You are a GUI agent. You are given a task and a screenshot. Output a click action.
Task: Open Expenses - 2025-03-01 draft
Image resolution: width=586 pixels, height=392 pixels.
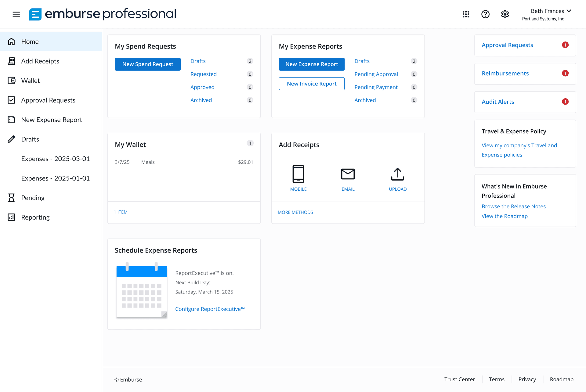(55, 159)
